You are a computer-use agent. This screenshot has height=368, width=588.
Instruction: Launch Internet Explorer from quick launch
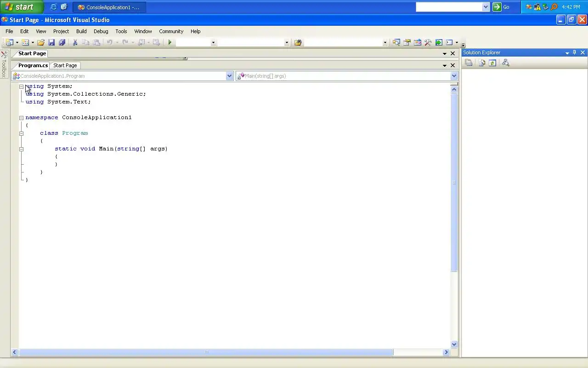(53, 7)
